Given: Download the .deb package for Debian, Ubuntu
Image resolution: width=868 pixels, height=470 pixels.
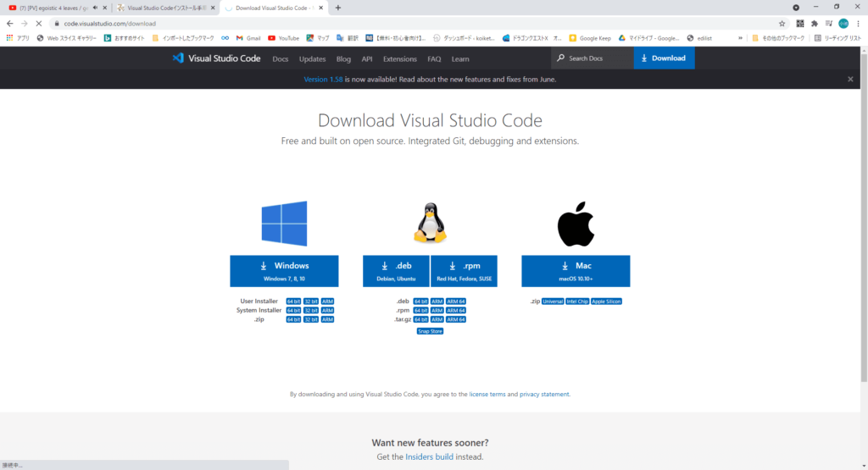Looking at the screenshot, I should tap(396, 270).
